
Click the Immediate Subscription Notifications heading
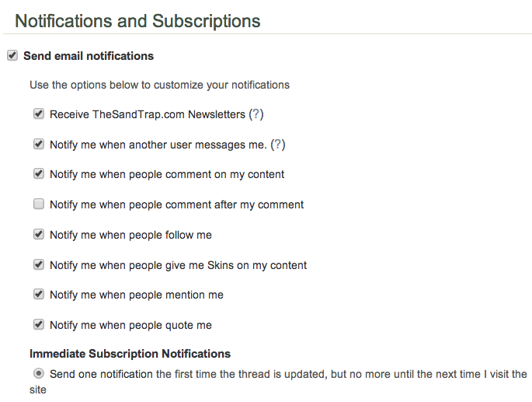[130, 354]
